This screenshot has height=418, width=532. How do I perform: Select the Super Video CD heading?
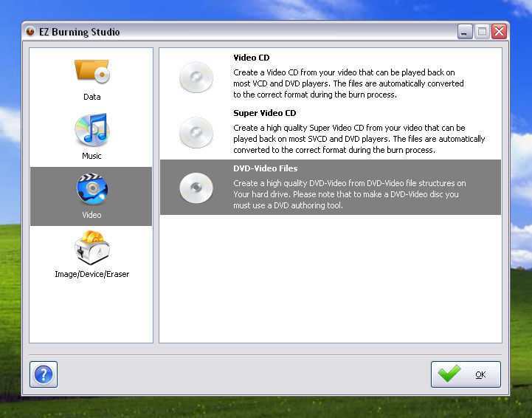265,113
